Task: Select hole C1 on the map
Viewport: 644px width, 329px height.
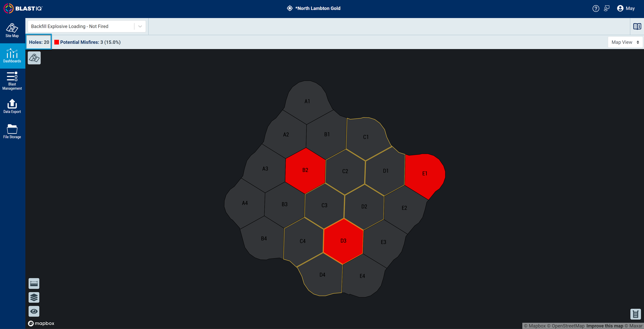Action: point(366,137)
